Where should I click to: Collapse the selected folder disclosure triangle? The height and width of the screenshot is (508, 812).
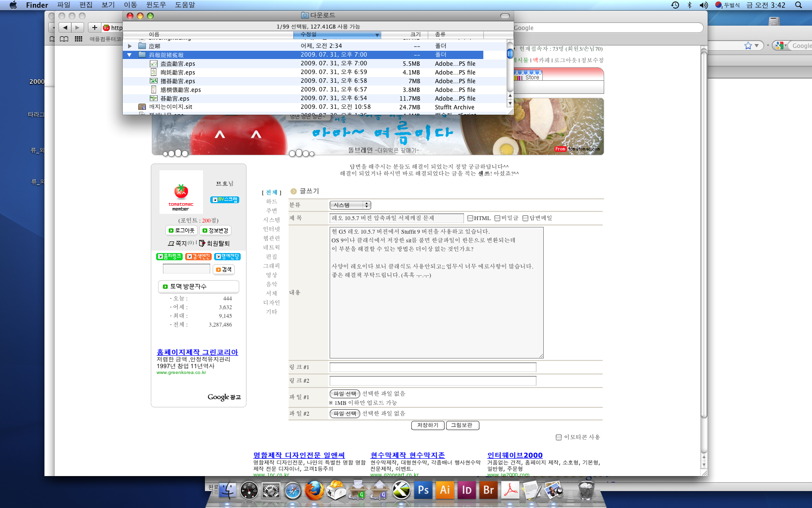point(130,55)
